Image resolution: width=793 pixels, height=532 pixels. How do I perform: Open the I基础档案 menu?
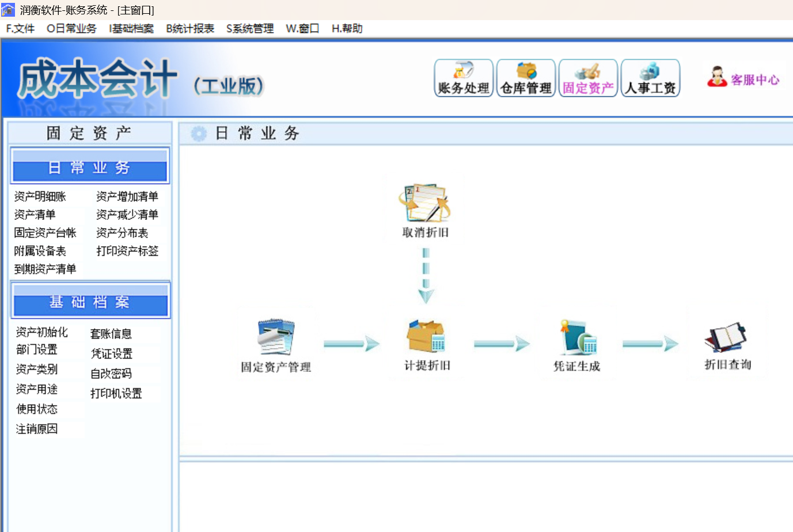point(131,29)
